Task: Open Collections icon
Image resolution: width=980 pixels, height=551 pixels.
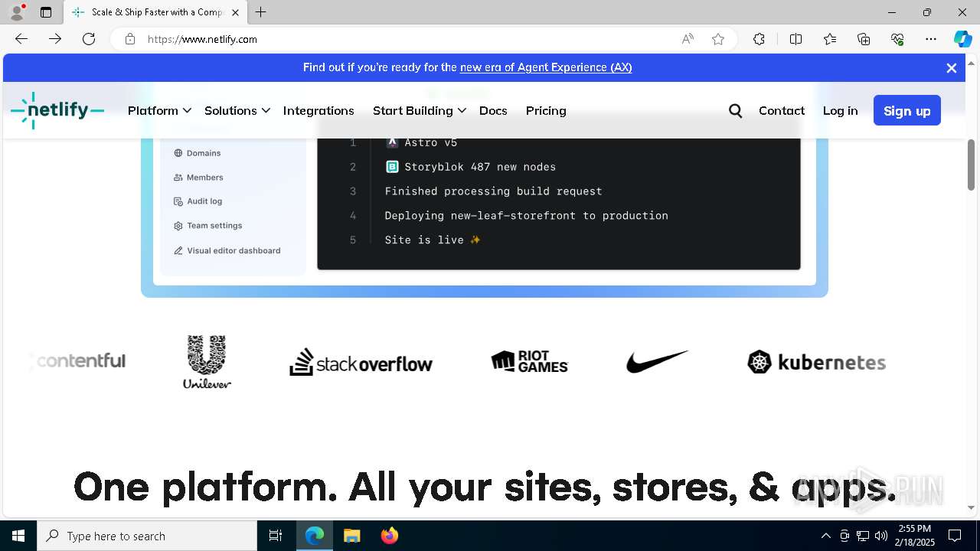Action: [864, 39]
